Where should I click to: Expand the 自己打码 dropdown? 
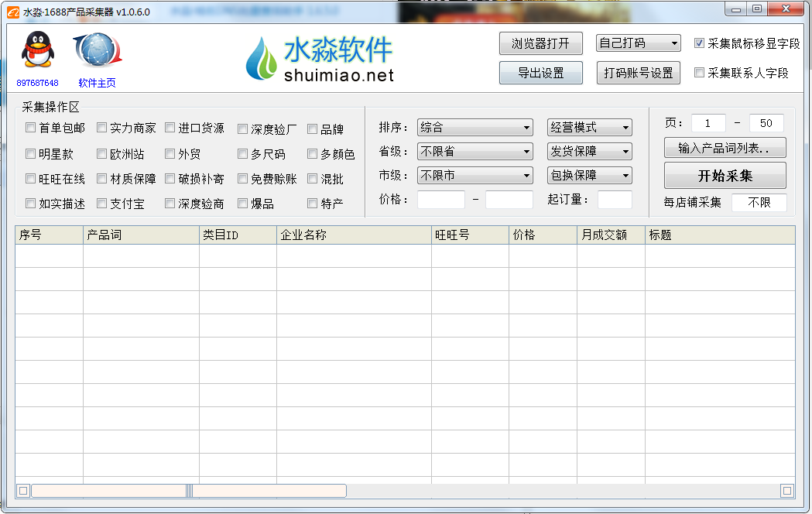638,43
